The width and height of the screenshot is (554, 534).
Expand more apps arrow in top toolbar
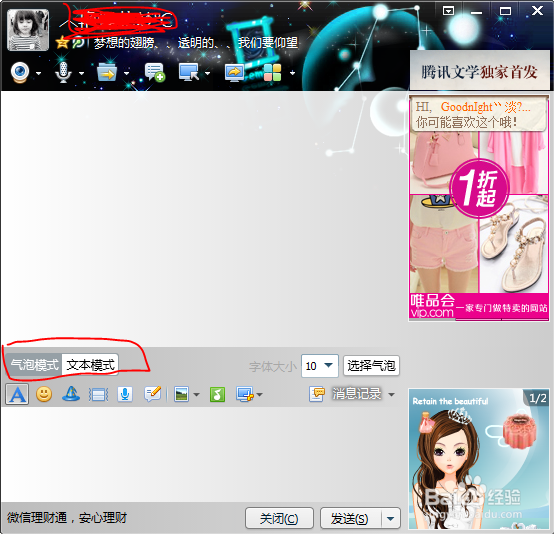coord(292,73)
